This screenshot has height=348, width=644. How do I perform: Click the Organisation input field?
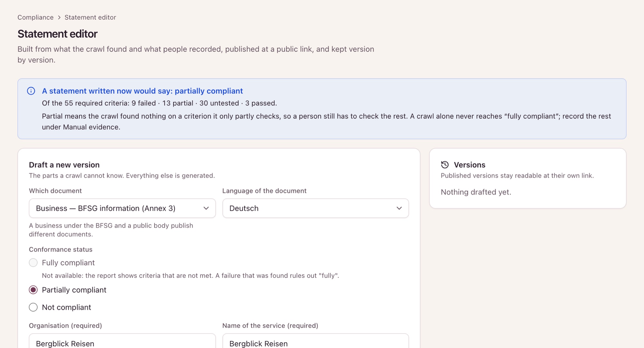[x=122, y=341]
